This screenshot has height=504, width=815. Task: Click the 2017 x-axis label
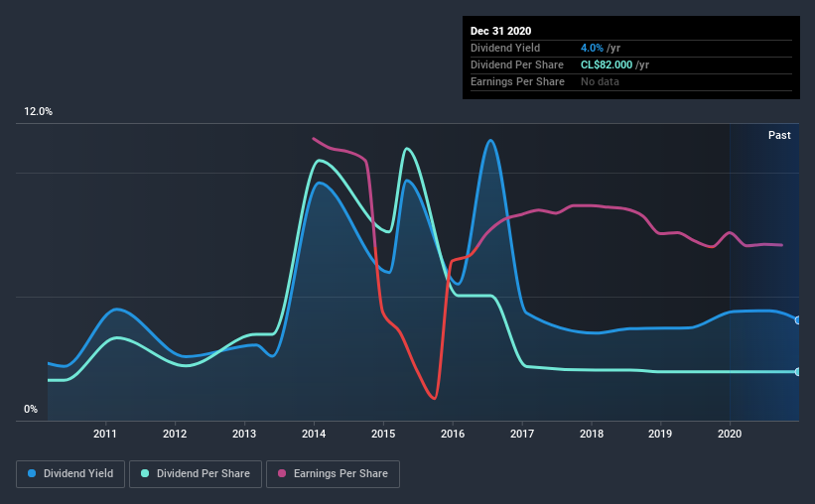(522, 434)
